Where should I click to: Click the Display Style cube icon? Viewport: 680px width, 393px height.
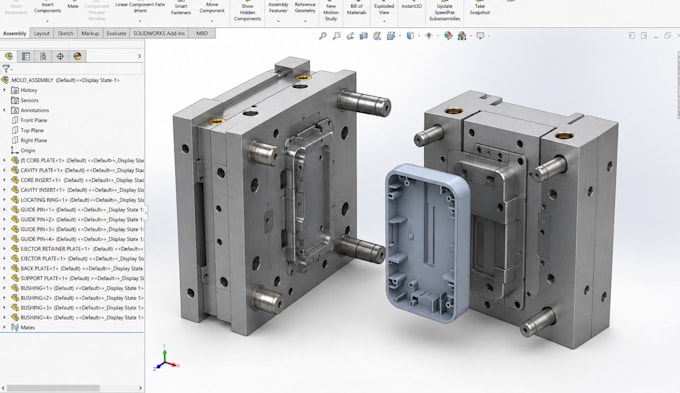410,36
